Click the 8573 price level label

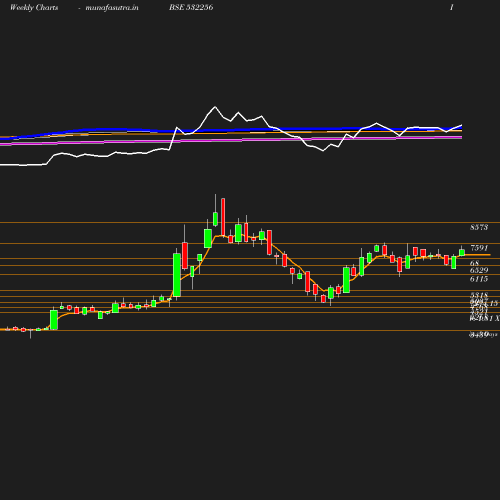[x=479, y=227]
